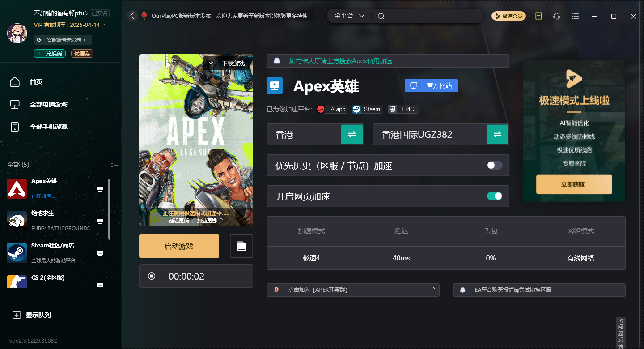Click the monitor icon on 绝地求生 row

pos(100,221)
